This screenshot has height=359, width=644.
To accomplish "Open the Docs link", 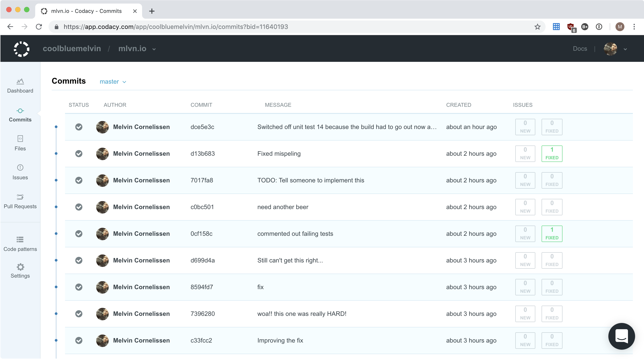I will (580, 49).
